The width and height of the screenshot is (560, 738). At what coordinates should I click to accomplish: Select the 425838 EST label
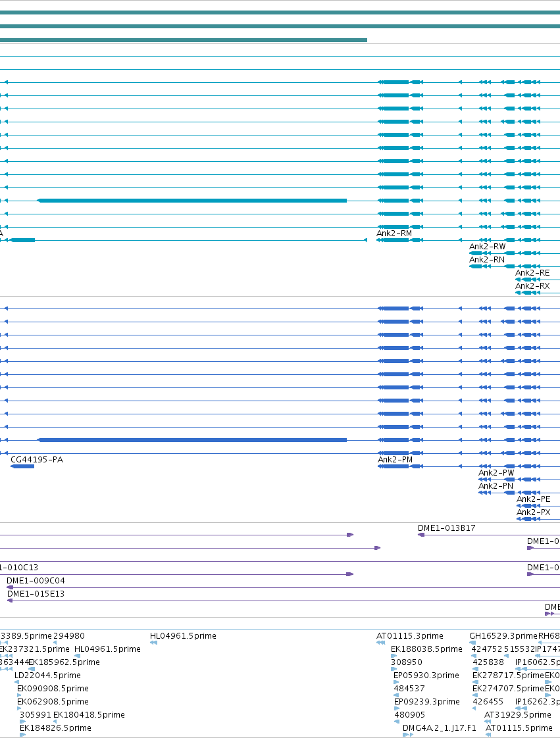(x=488, y=662)
